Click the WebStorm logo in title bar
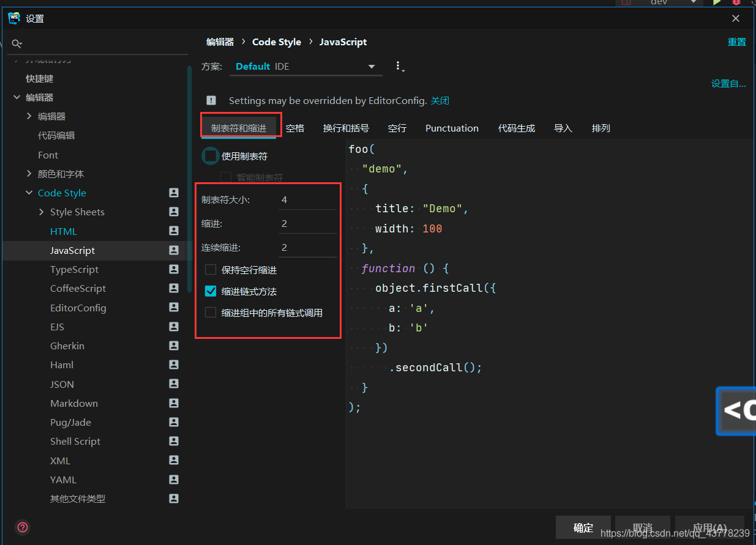Screen dimensions: 756x545 coord(14,18)
